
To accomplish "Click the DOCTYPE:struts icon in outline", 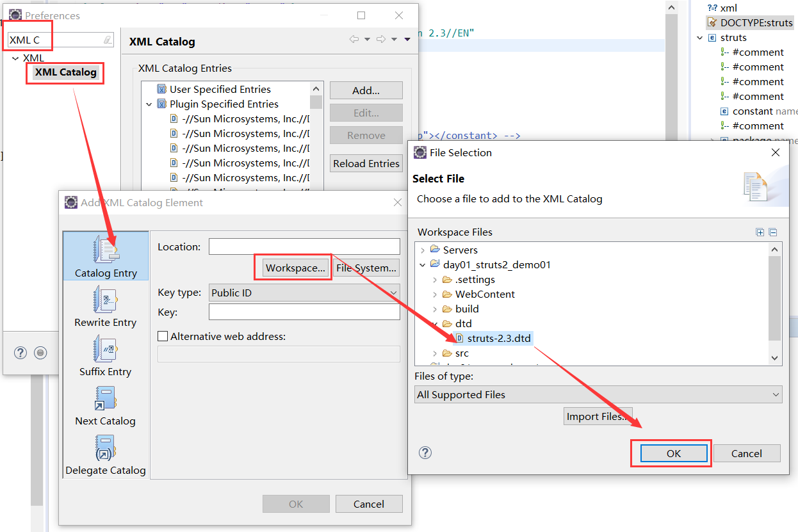I will click(712, 22).
